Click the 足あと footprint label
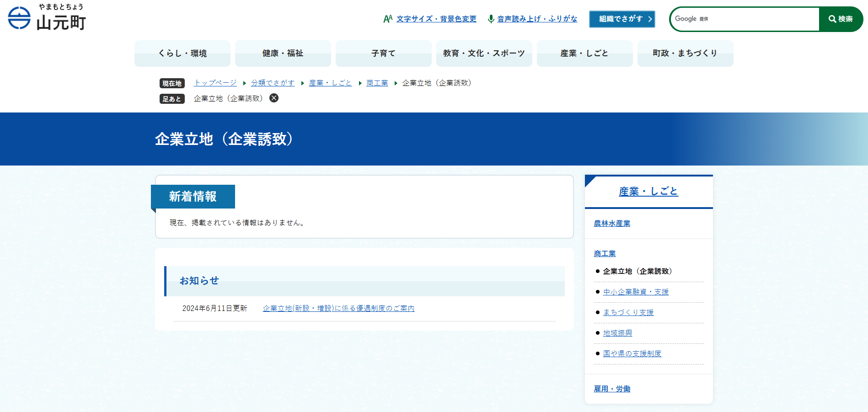Viewport: 868px width, 412px height. [x=172, y=99]
